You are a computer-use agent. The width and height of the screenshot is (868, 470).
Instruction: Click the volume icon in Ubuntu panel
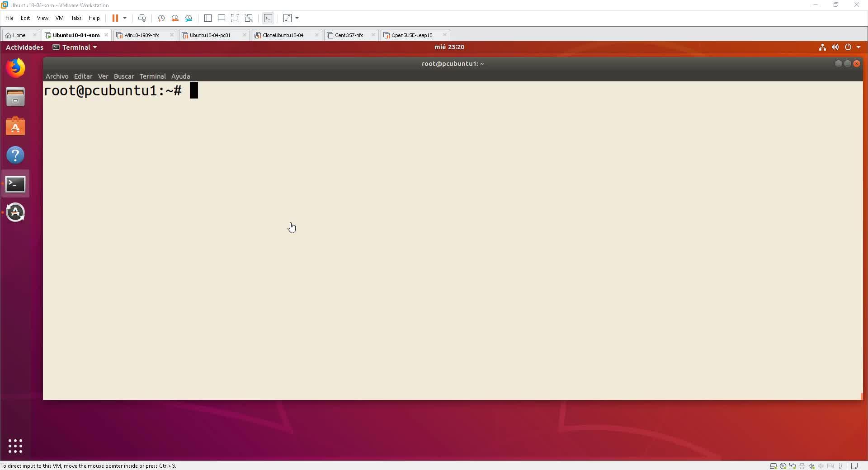click(835, 47)
